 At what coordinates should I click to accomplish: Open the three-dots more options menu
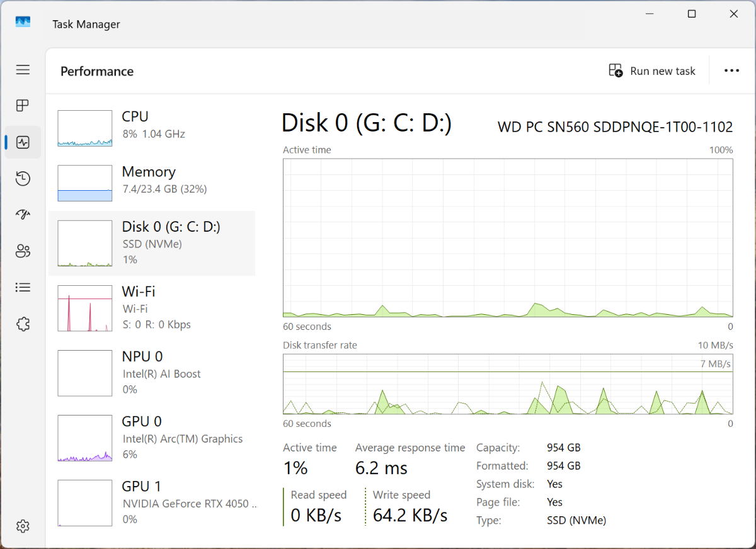(731, 71)
